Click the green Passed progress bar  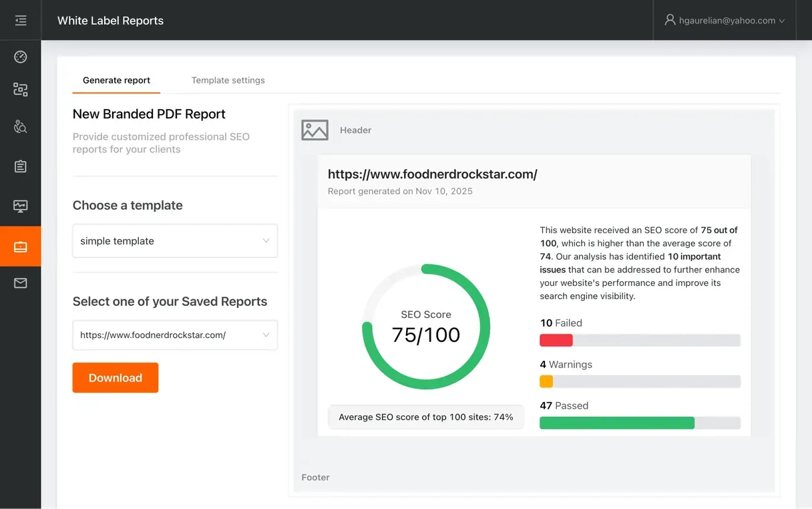[616, 423]
